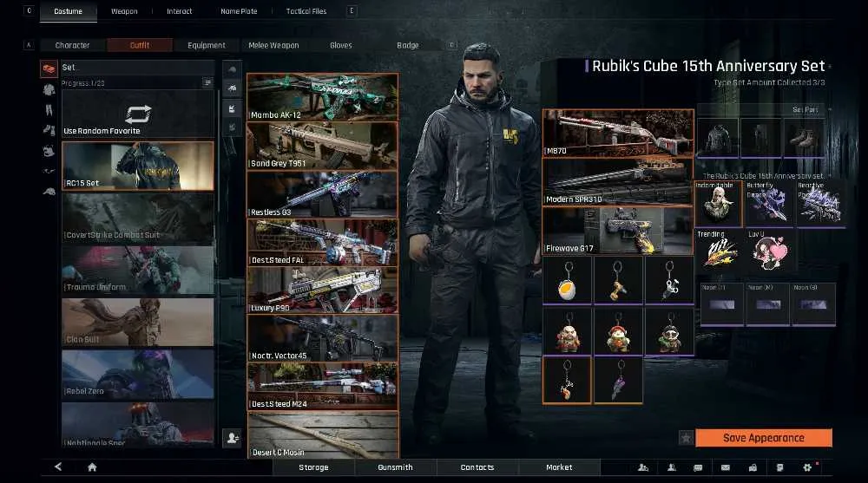Open Contacts from the bottom navigation
Screen dimensions: 868x483
[x=477, y=467]
